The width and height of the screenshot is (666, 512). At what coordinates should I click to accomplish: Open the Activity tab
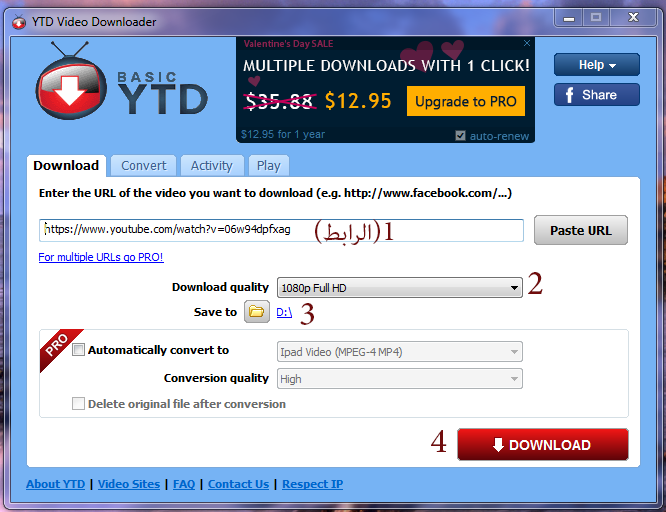212,165
